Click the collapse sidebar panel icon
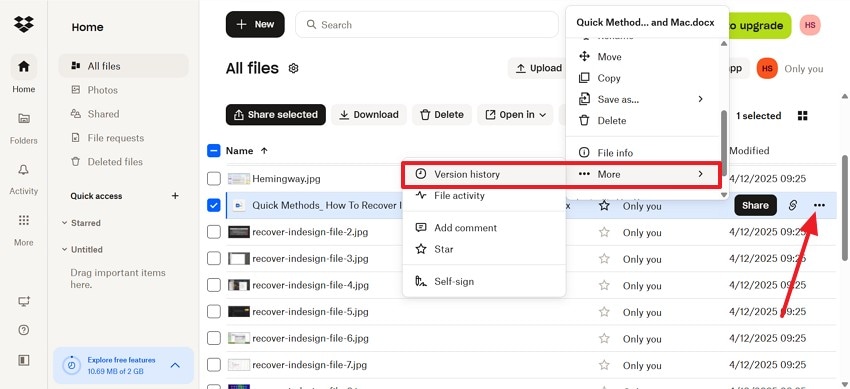The height and width of the screenshot is (389, 850). 23,360
